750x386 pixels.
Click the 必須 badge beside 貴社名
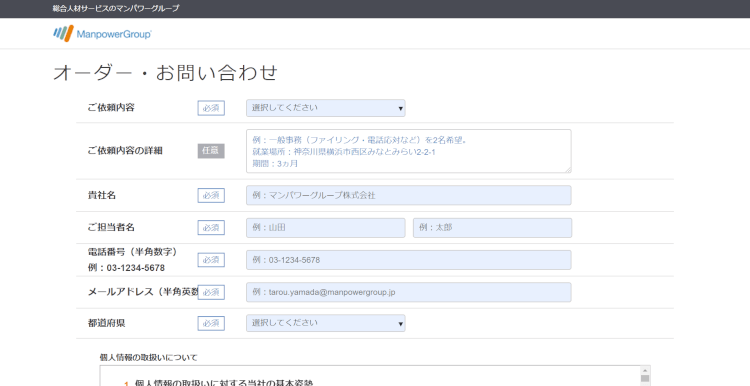(x=211, y=195)
